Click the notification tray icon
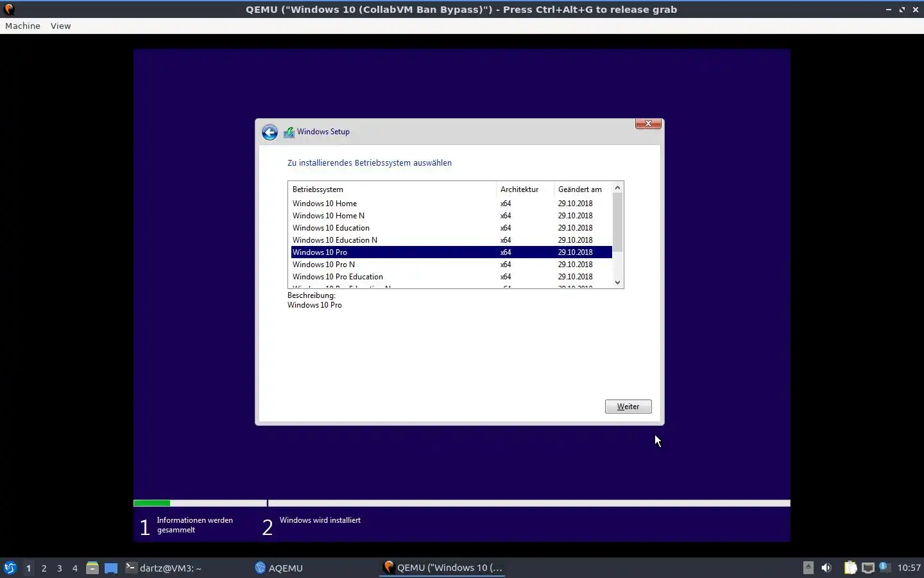The image size is (924, 578). [x=884, y=567]
